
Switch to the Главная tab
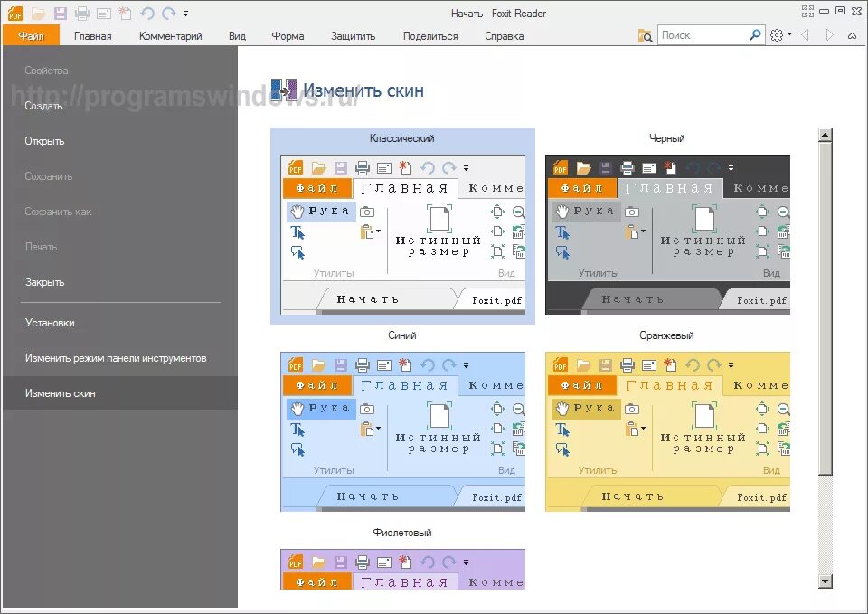[x=92, y=36]
